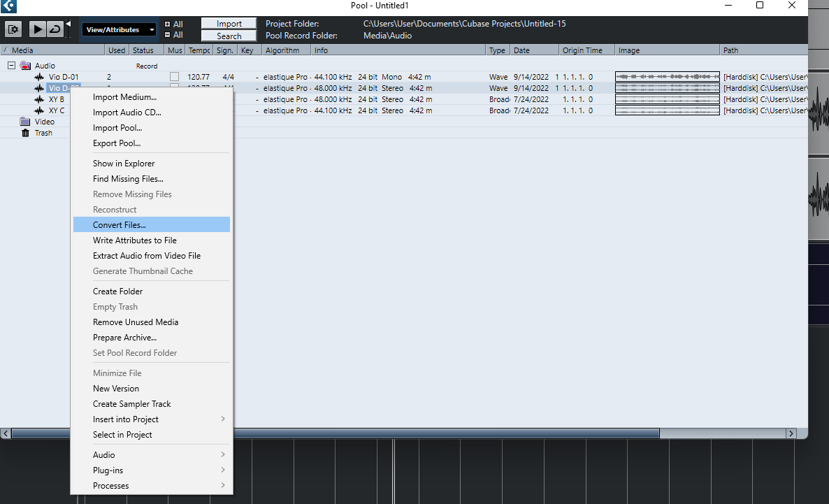Click the XY C waveform thumbnail
829x504 pixels.
tap(668, 110)
